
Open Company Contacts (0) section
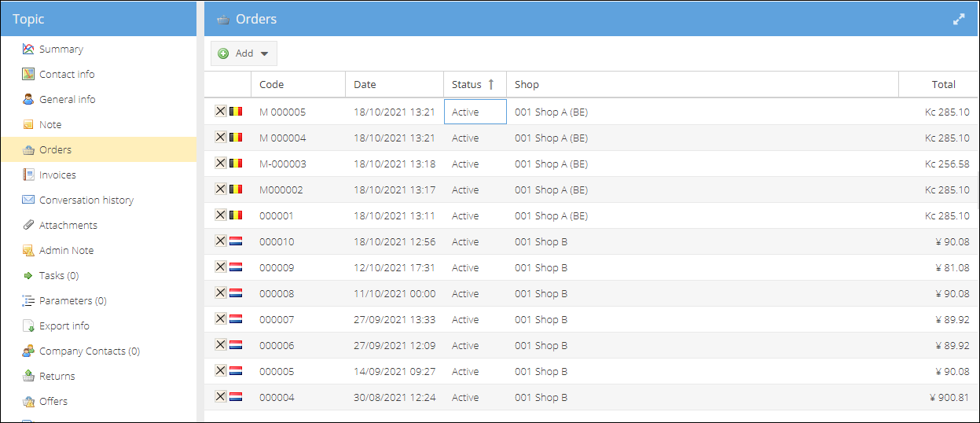(x=90, y=351)
